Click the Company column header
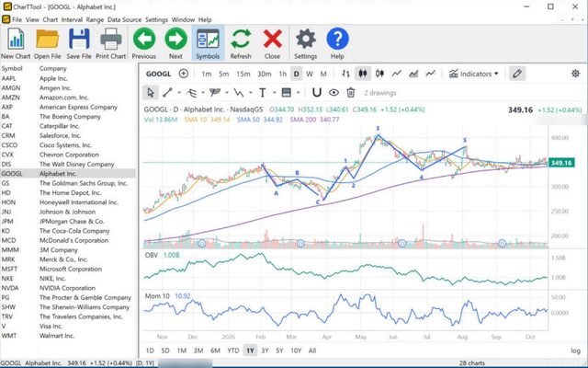The image size is (588, 368). click(53, 68)
